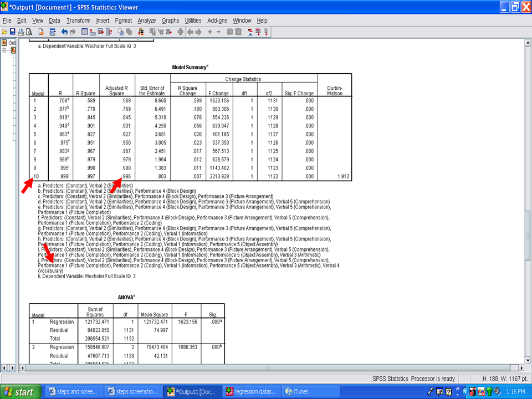Click the Open file folder icon
This screenshot has width=532, height=399.
(x=4, y=32)
